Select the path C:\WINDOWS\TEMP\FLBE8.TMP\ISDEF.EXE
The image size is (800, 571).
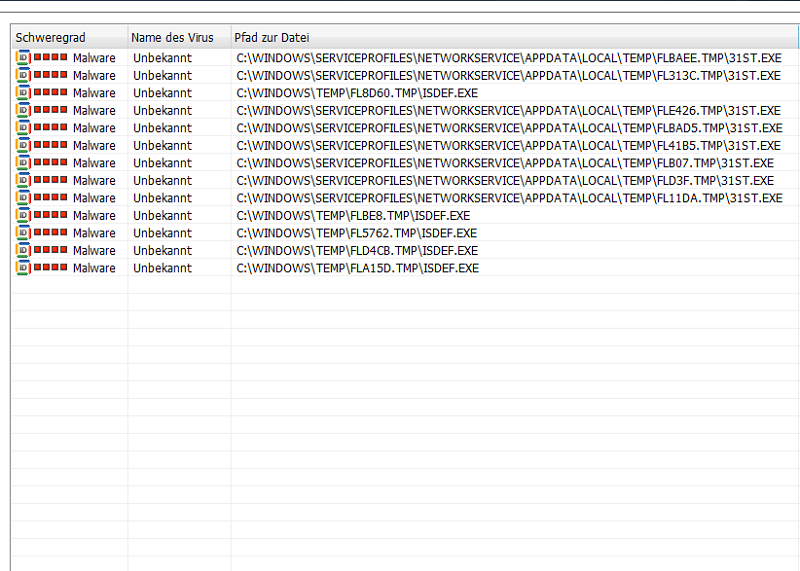tap(353, 215)
